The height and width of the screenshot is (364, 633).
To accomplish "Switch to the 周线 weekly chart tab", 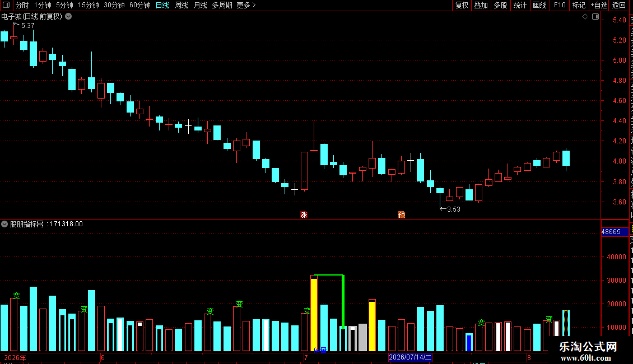I will tap(181, 5).
